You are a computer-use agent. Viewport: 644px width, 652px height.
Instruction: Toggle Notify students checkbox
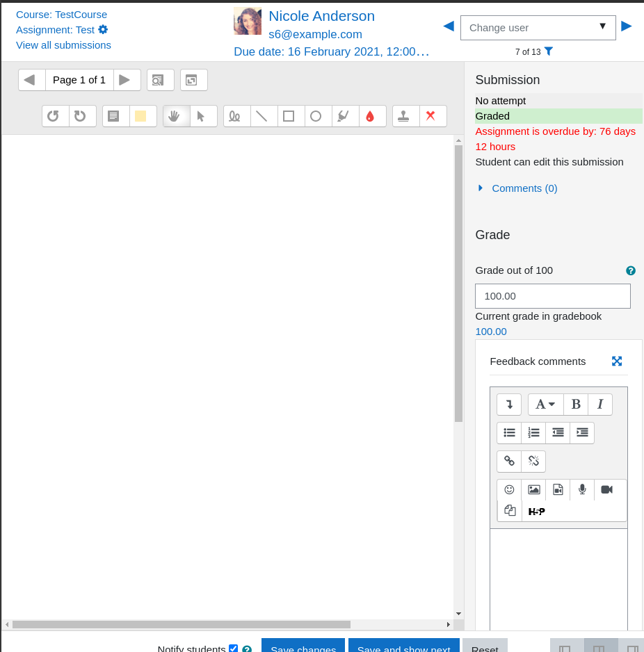tap(234, 649)
